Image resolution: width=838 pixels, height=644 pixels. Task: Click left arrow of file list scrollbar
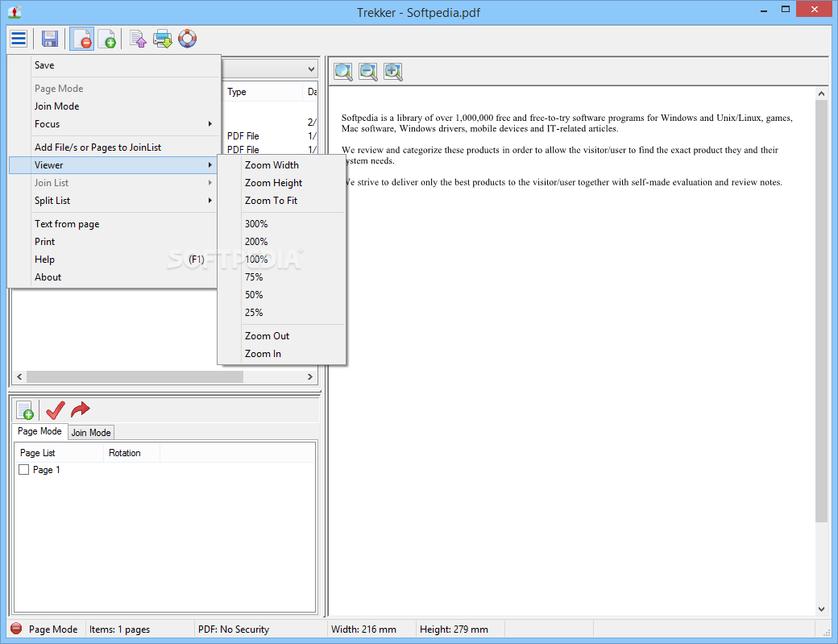coord(19,376)
